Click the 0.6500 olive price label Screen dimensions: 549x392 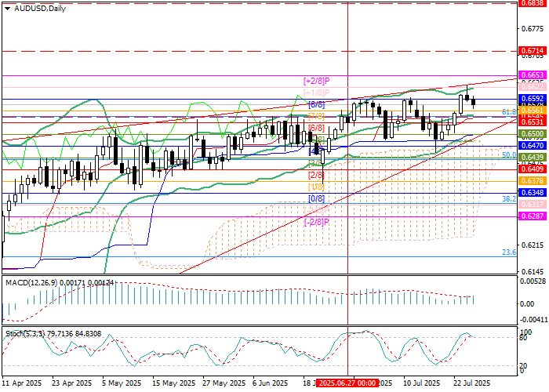pyautogui.click(x=533, y=134)
